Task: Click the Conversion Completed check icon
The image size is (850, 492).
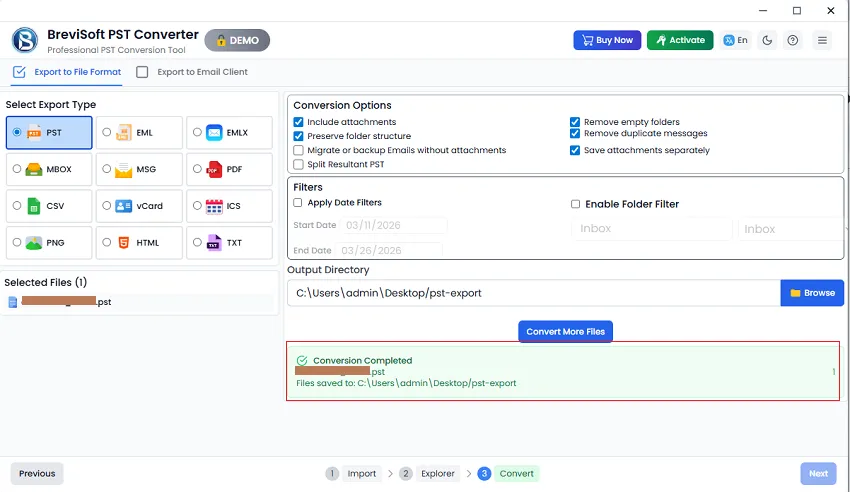Action: click(302, 360)
